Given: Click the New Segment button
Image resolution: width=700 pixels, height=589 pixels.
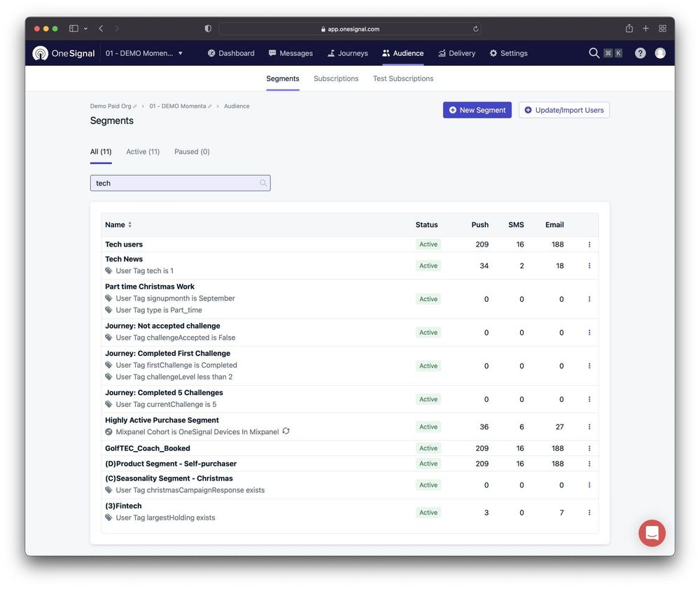Looking at the screenshot, I should pos(477,110).
